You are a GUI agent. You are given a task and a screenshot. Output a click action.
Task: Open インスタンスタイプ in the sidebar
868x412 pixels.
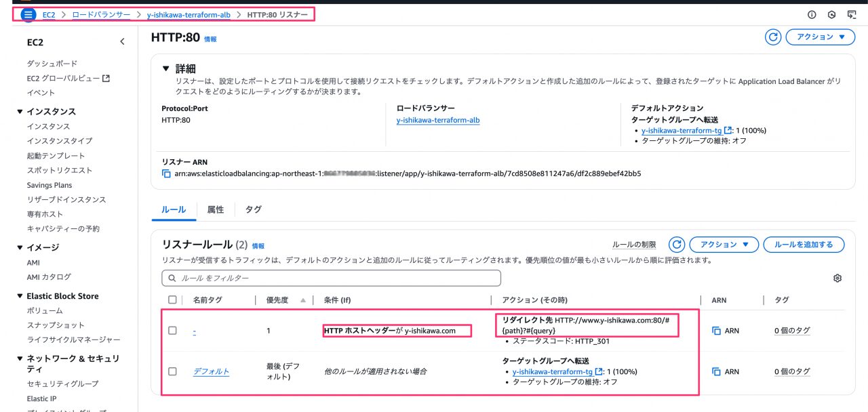point(60,141)
